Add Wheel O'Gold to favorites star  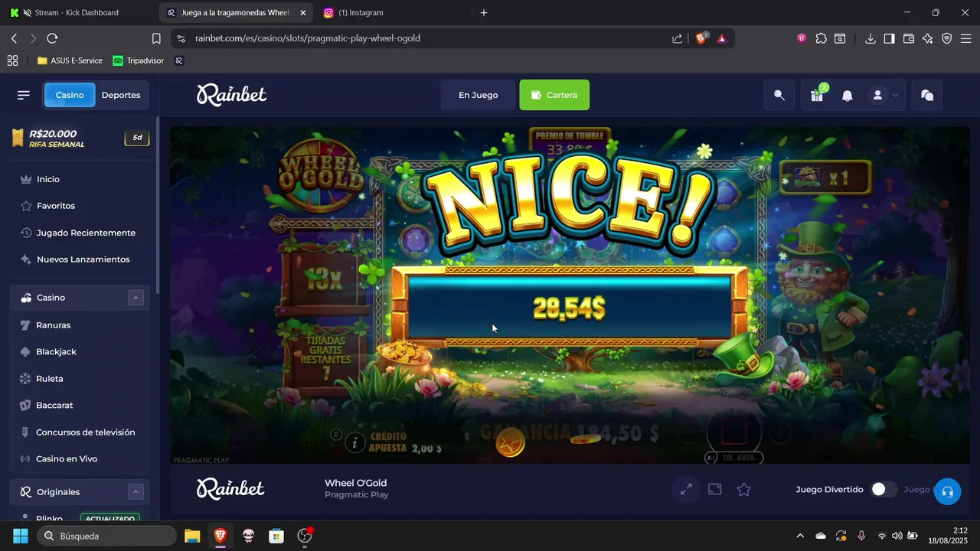743,489
